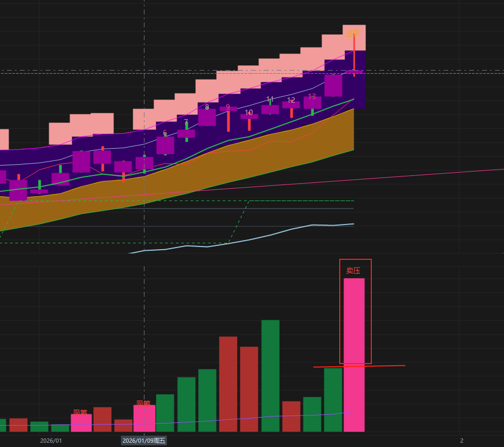Click the leftmost 吸筹 volume label
The height and width of the screenshot is (447, 504).
point(80,412)
